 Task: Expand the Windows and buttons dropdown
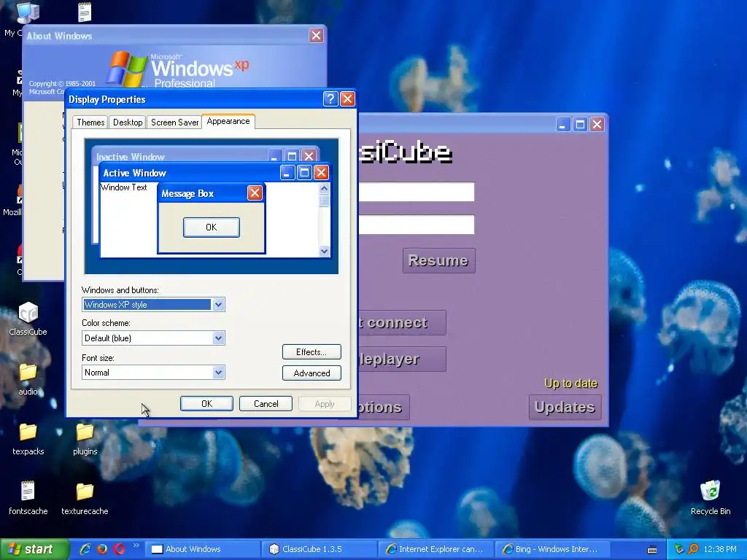tap(218, 305)
